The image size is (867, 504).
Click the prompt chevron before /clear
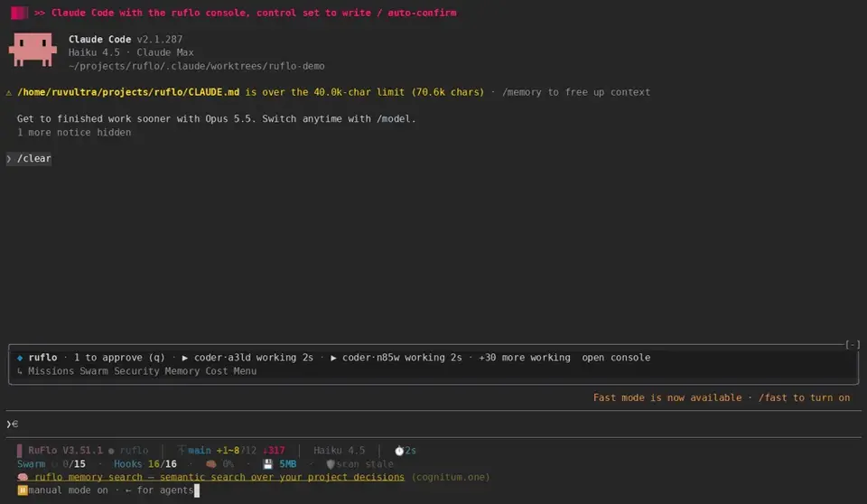pyautogui.click(x=9, y=159)
